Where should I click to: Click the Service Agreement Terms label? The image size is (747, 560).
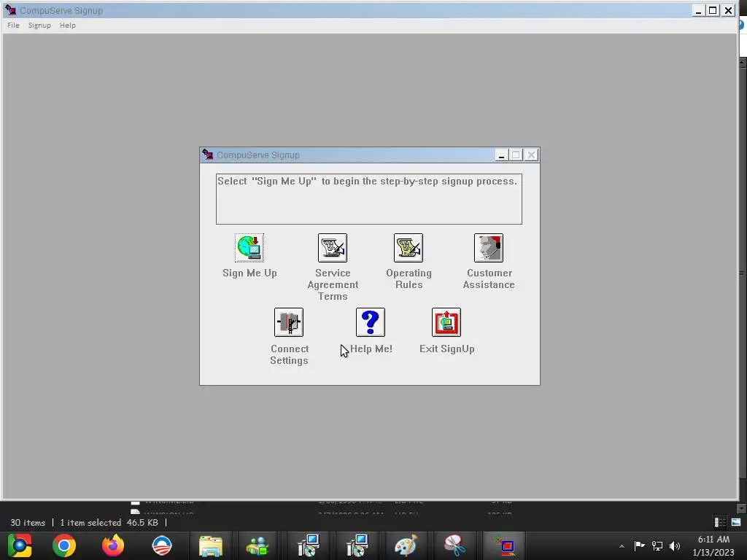pos(333,284)
